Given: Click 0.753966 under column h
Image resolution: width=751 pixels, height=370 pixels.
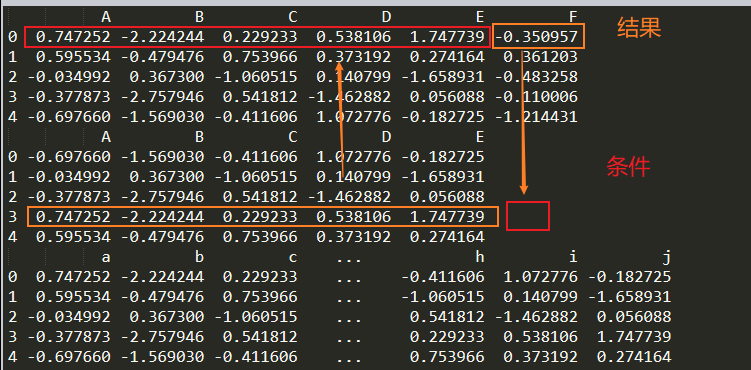Looking at the screenshot, I should point(447,357).
